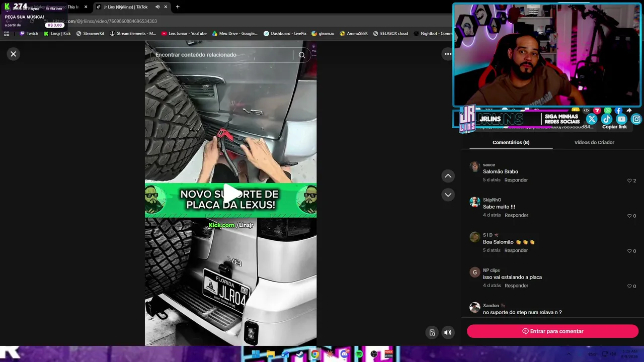Click Entrar para comentar button

coord(552,331)
